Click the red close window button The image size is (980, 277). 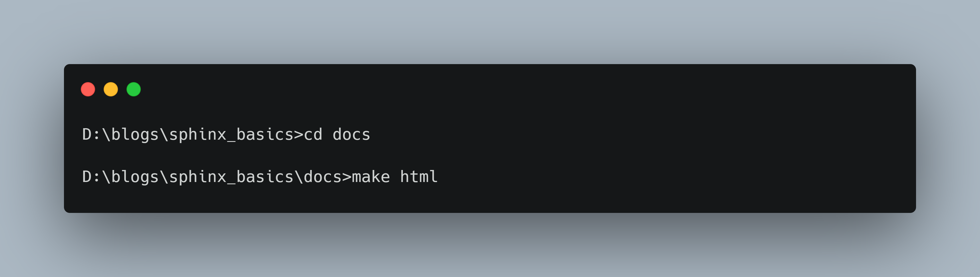coord(88,90)
